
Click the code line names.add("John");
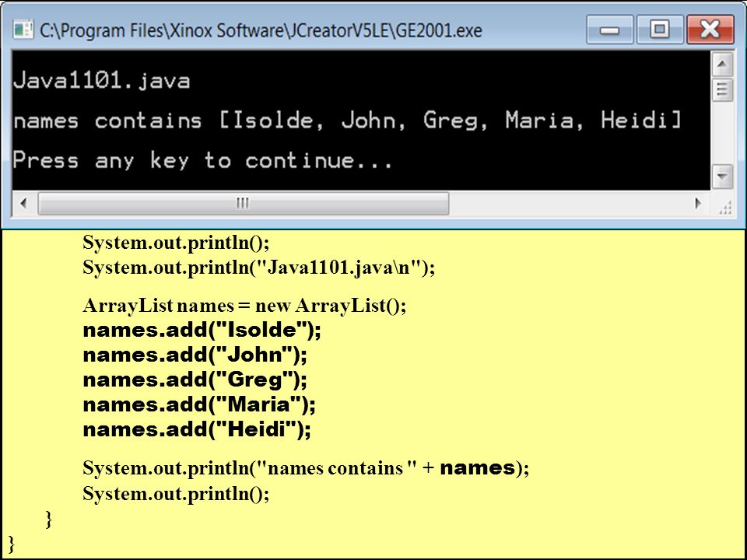(195, 355)
